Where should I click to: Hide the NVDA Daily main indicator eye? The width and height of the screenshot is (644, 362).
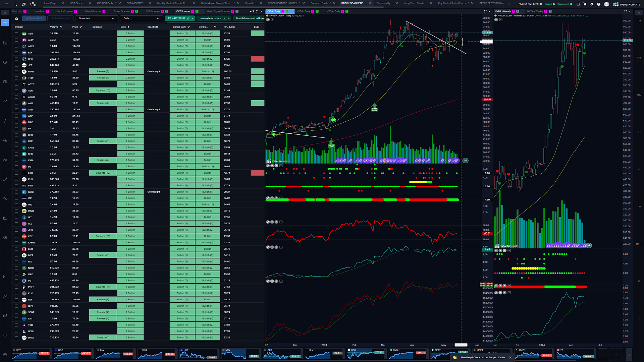(x=268, y=20)
